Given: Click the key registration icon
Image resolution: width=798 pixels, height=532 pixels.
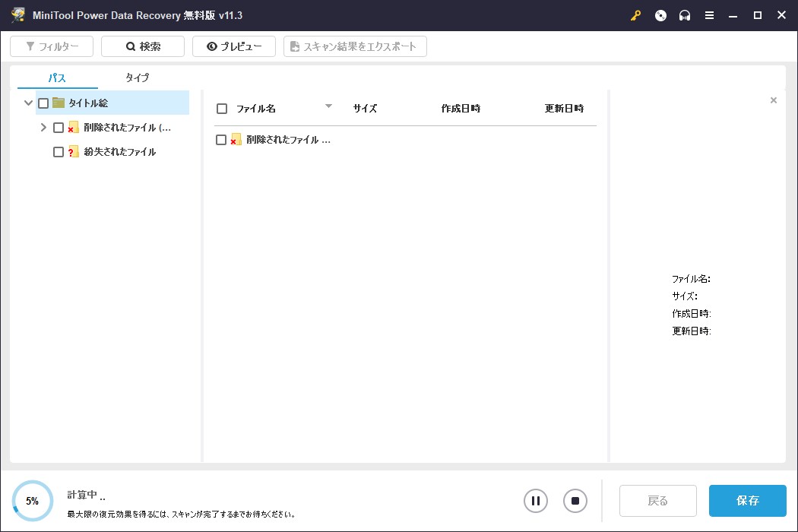Looking at the screenshot, I should click(x=636, y=16).
